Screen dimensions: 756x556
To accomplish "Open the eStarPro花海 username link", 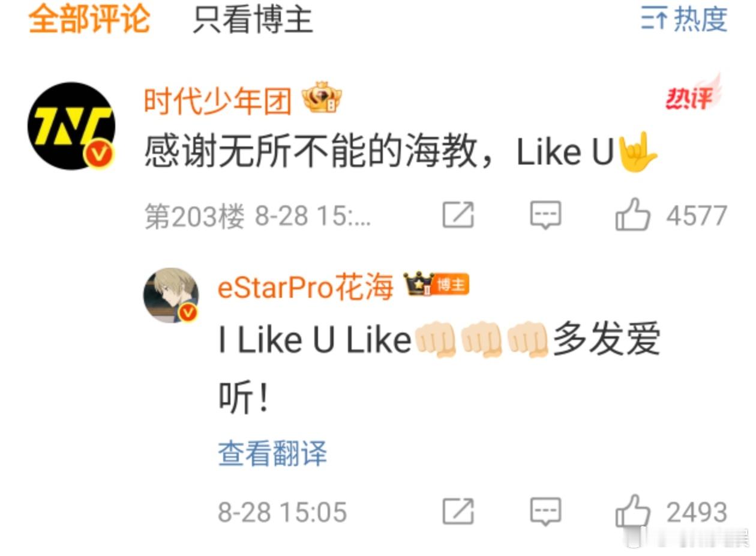I will pyautogui.click(x=305, y=288).
